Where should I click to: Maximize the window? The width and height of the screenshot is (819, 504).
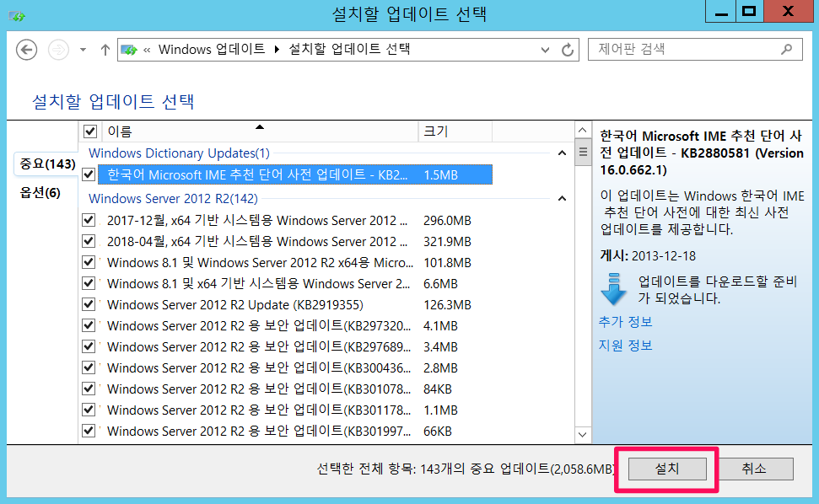click(749, 12)
